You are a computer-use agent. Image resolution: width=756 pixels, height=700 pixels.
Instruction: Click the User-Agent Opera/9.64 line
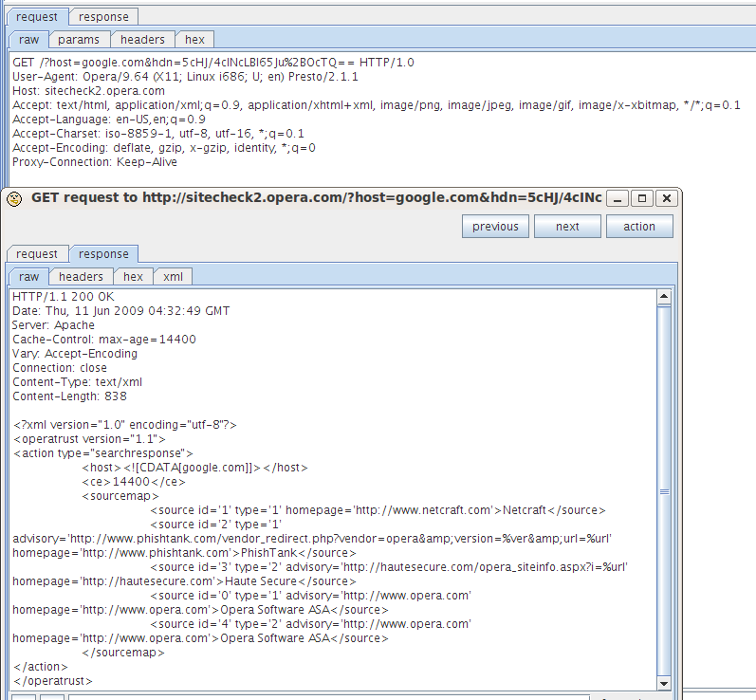pyautogui.click(x=185, y=77)
